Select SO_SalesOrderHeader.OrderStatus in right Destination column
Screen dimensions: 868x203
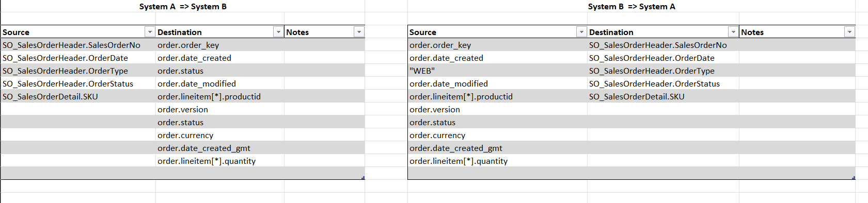(x=663, y=83)
